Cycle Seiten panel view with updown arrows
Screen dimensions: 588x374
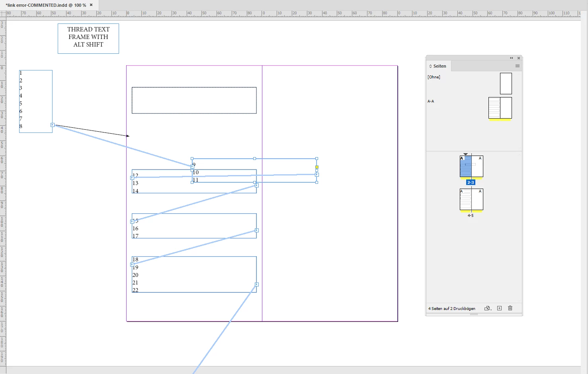pos(430,66)
